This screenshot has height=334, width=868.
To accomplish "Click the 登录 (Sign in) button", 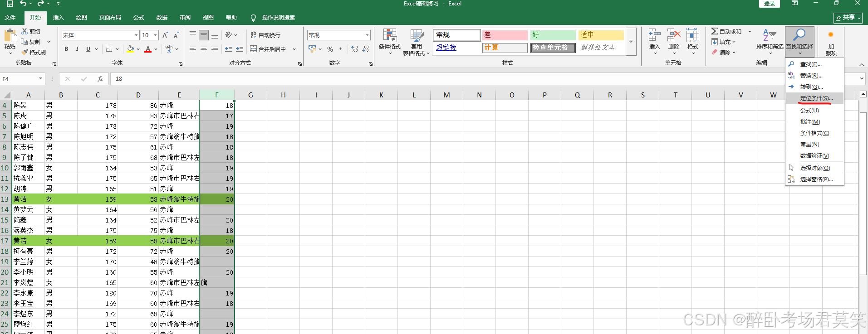I will click(769, 4).
